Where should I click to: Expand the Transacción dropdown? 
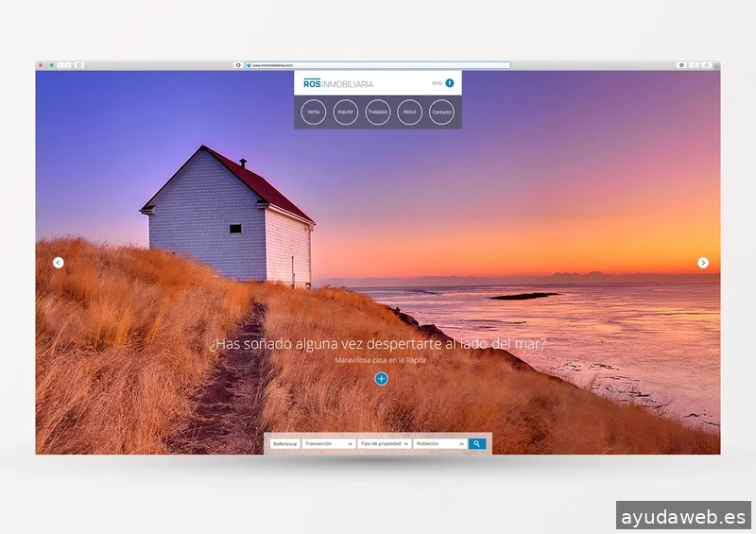(329, 443)
